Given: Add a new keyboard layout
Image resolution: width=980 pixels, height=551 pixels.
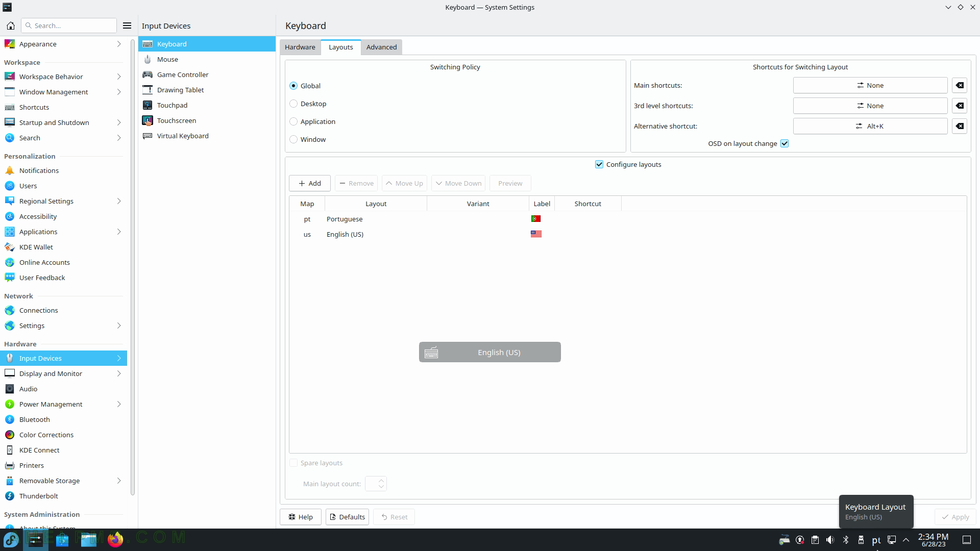Looking at the screenshot, I should (310, 183).
